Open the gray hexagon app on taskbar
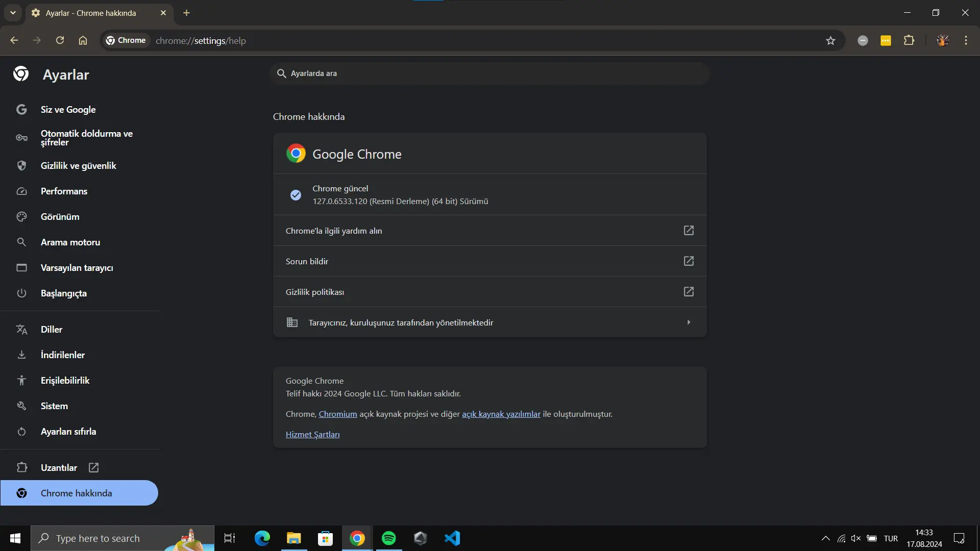Screen dimensions: 980x551 (x=421, y=538)
